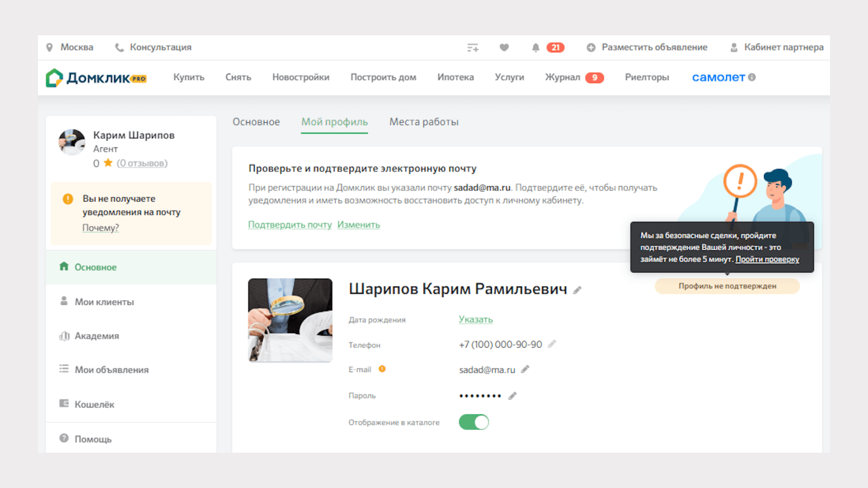Open the Ипотека menu
Image resolution: width=868 pixels, height=488 pixels.
point(456,77)
